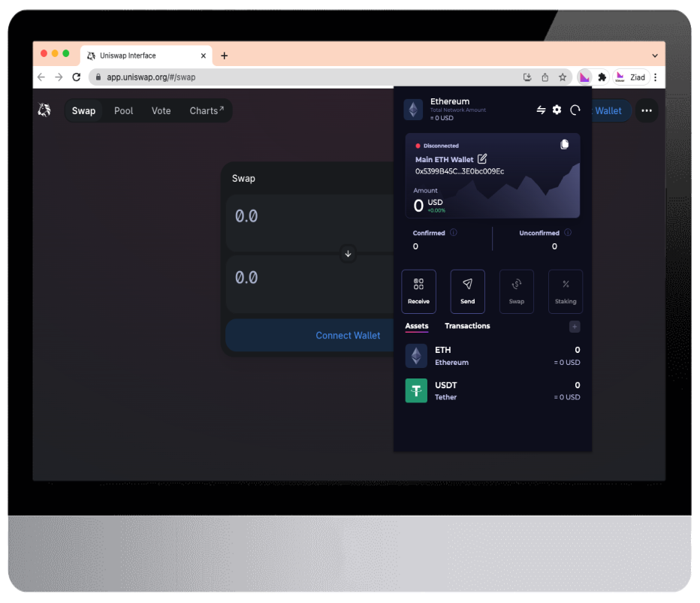Image resolution: width=700 pixels, height=603 pixels.
Task: Click the Send button in wallet
Action: (467, 291)
